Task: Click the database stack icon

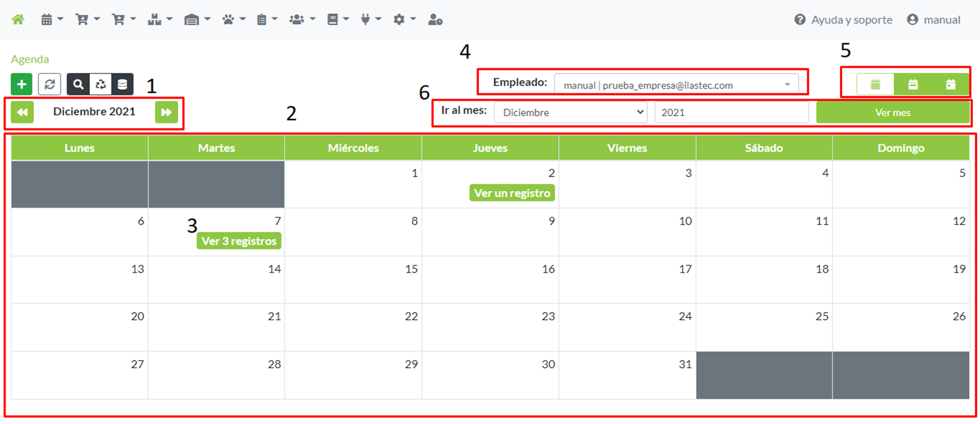Action: [x=122, y=84]
